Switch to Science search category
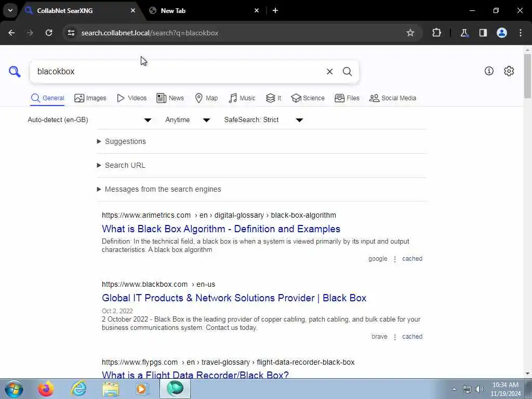532x399 pixels. pyautogui.click(x=308, y=98)
